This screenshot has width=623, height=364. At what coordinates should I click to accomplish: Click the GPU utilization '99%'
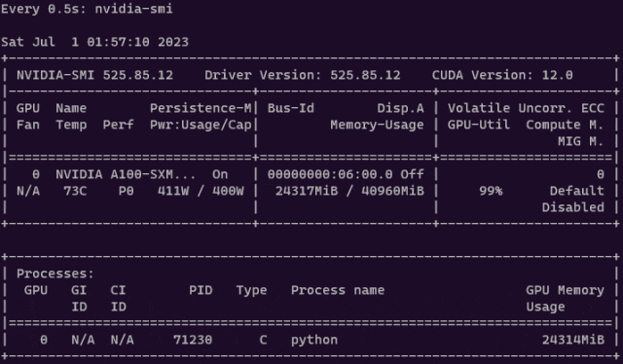(491, 191)
